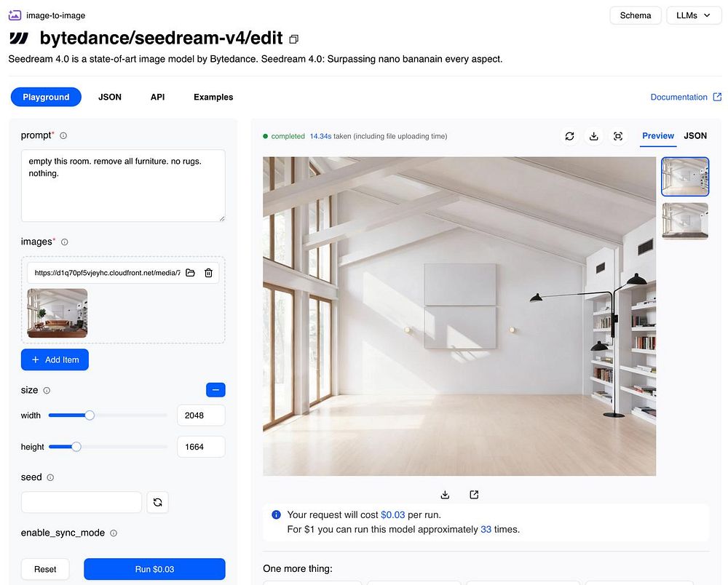Screen dimensions: 728x585
Task: Show seed field info icon
Action: 51,477
